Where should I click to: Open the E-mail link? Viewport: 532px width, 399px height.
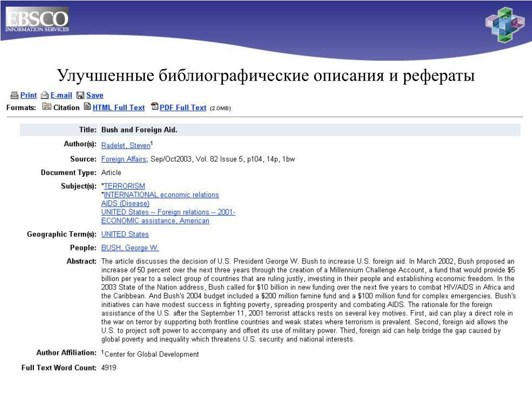61,96
